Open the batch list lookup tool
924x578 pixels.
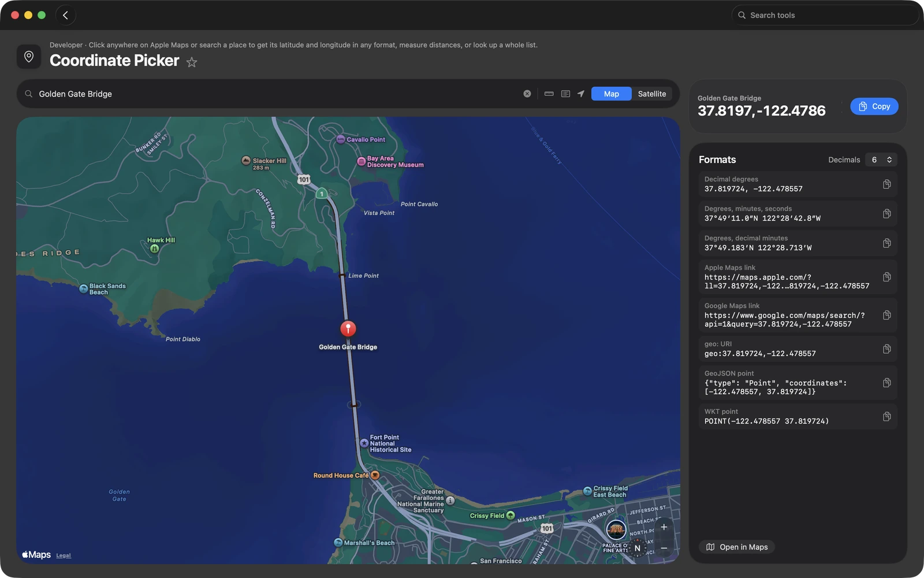[x=565, y=94]
